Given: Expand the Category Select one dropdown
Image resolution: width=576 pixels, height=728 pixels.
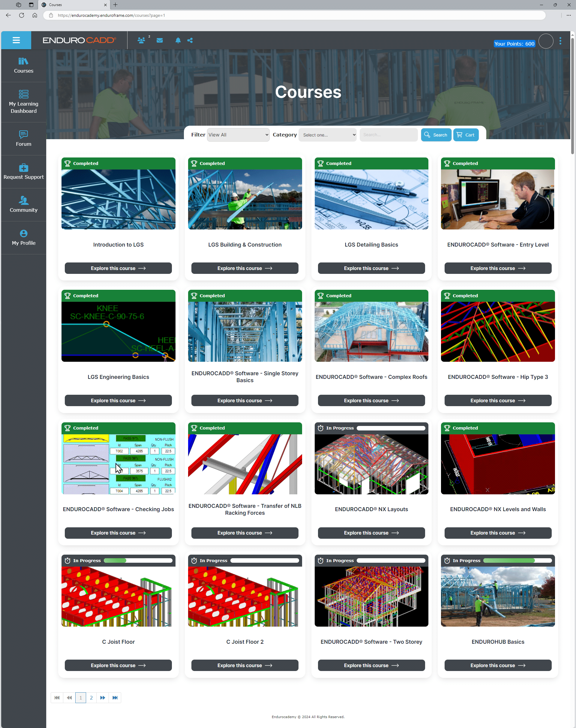Looking at the screenshot, I should 327,135.
